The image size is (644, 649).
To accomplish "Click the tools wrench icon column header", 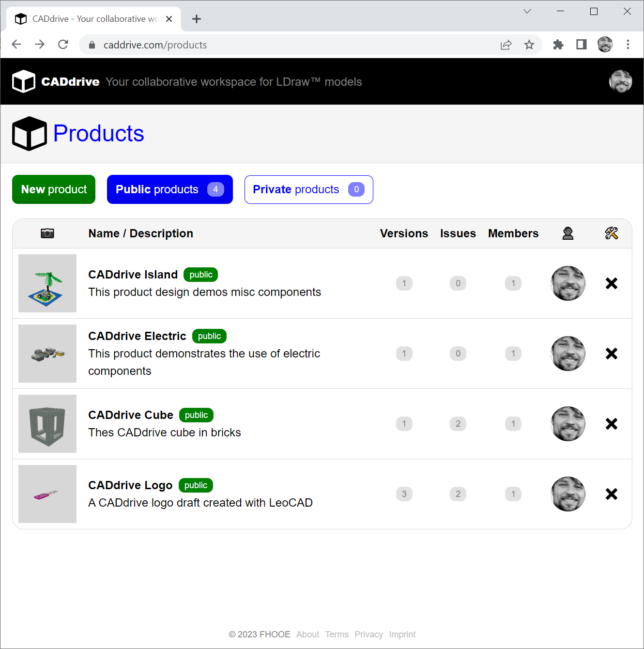I will pyautogui.click(x=611, y=233).
